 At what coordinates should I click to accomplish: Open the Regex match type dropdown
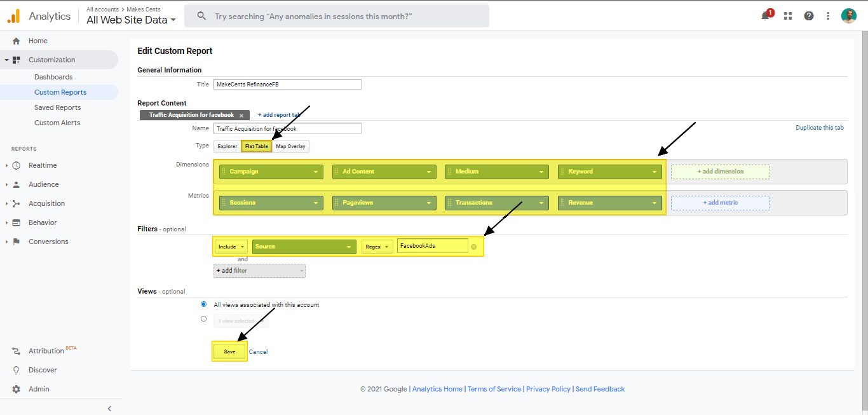378,247
